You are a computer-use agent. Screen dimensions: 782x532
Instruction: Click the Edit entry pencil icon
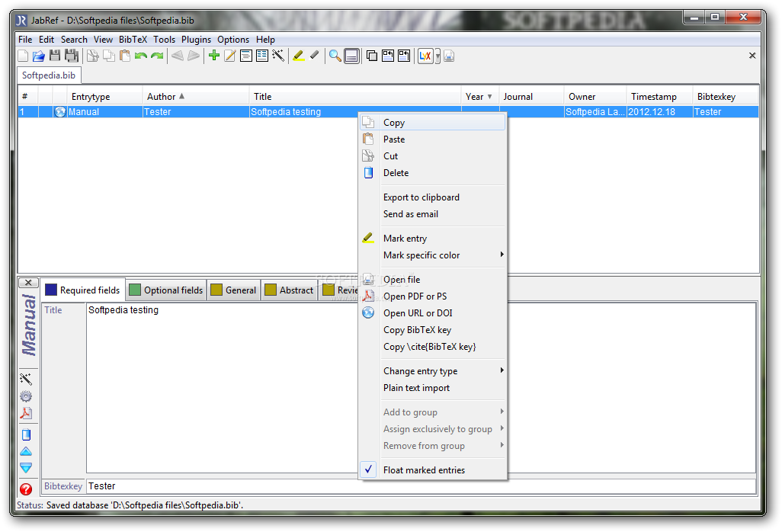tap(230, 56)
